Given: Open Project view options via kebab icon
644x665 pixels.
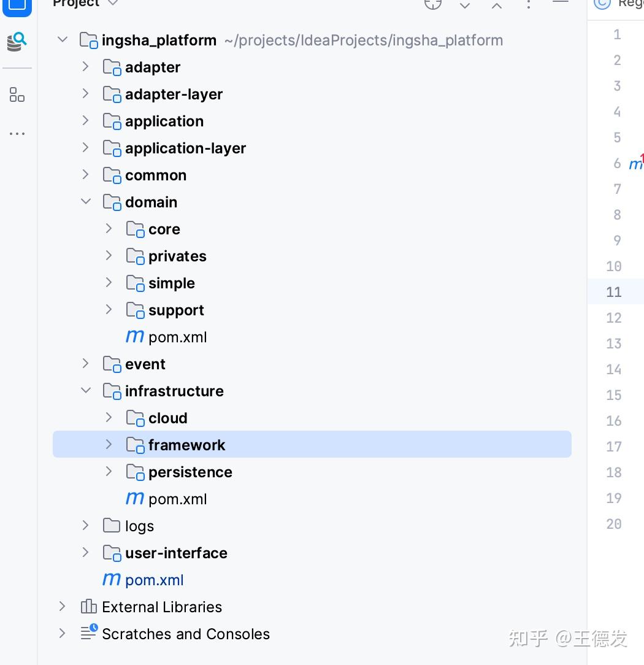Looking at the screenshot, I should (528, 5).
